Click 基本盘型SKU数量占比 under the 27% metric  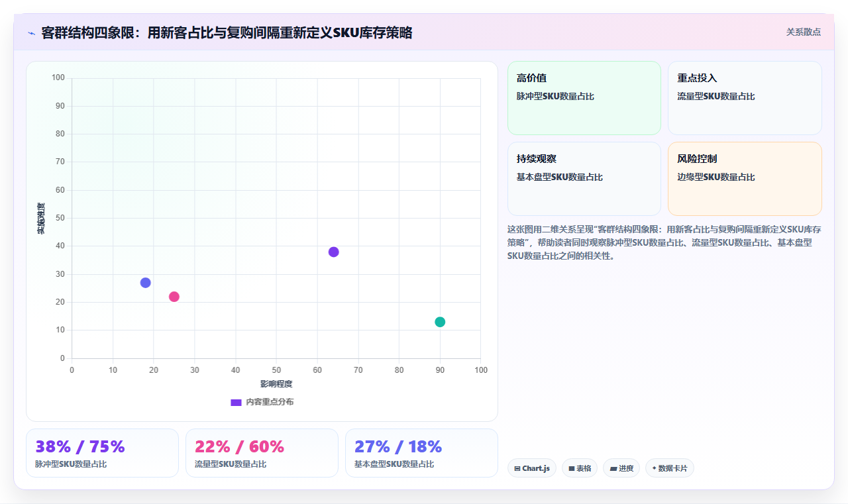pos(394,464)
